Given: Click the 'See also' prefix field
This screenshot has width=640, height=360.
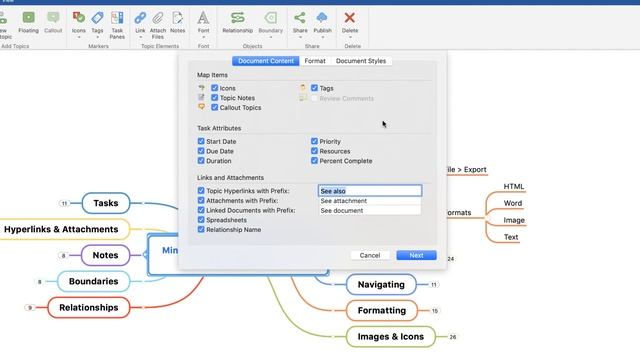Looking at the screenshot, I should pos(370,191).
